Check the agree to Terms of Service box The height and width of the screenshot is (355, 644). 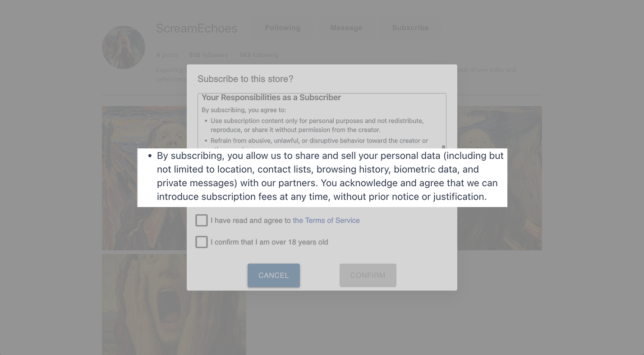point(202,220)
